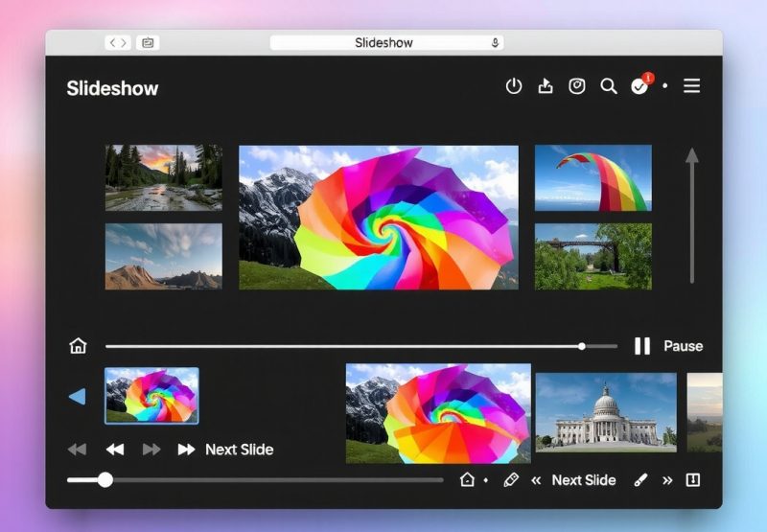This screenshot has height=532, width=767.
Task: Click the calendar-like button in the title bar
Action: coord(148,43)
